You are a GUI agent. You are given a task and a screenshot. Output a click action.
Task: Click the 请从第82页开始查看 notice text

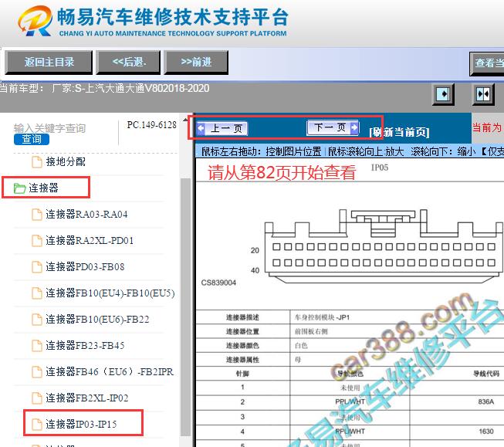pos(282,173)
